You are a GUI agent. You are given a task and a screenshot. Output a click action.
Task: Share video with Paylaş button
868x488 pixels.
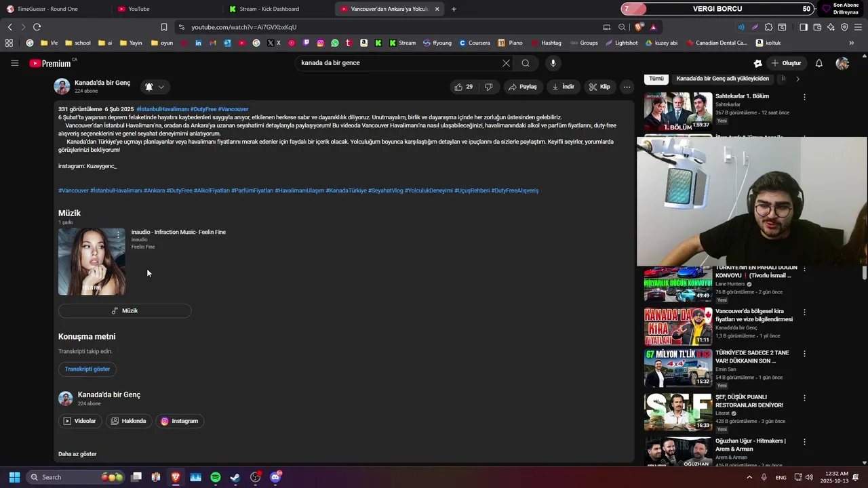tap(523, 87)
